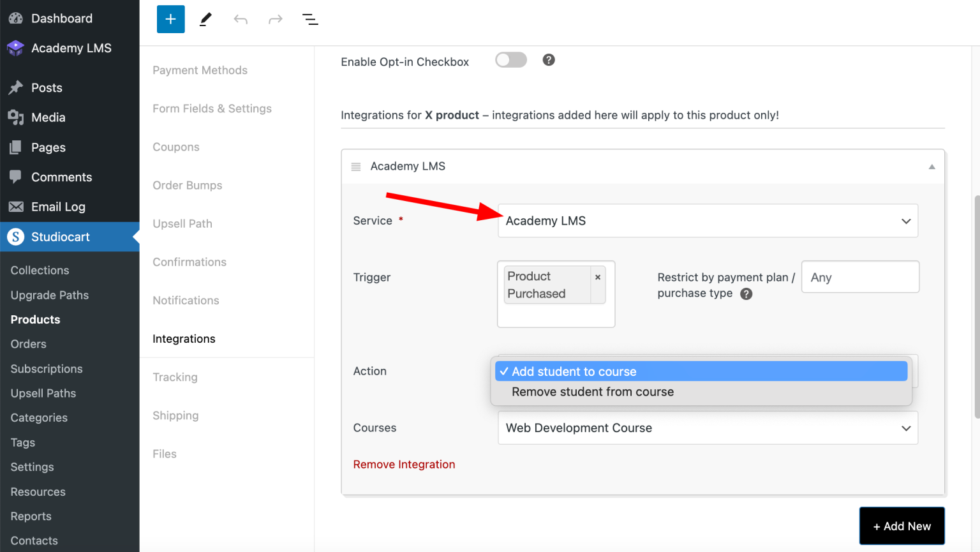Open the Restrict by payment plan Any field
This screenshot has height=552, width=980.
(x=860, y=277)
